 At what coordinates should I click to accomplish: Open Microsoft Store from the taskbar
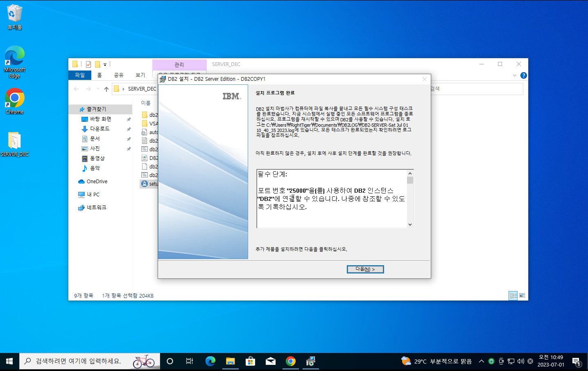251,361
